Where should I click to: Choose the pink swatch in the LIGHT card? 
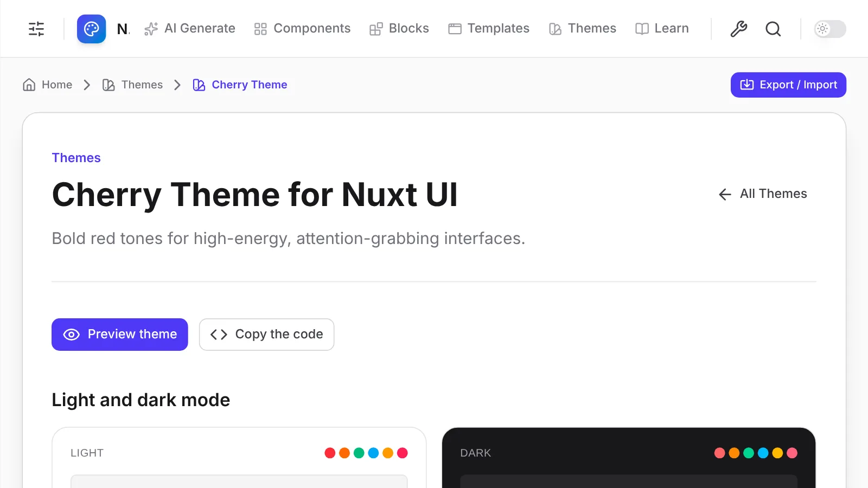point(403,453)
